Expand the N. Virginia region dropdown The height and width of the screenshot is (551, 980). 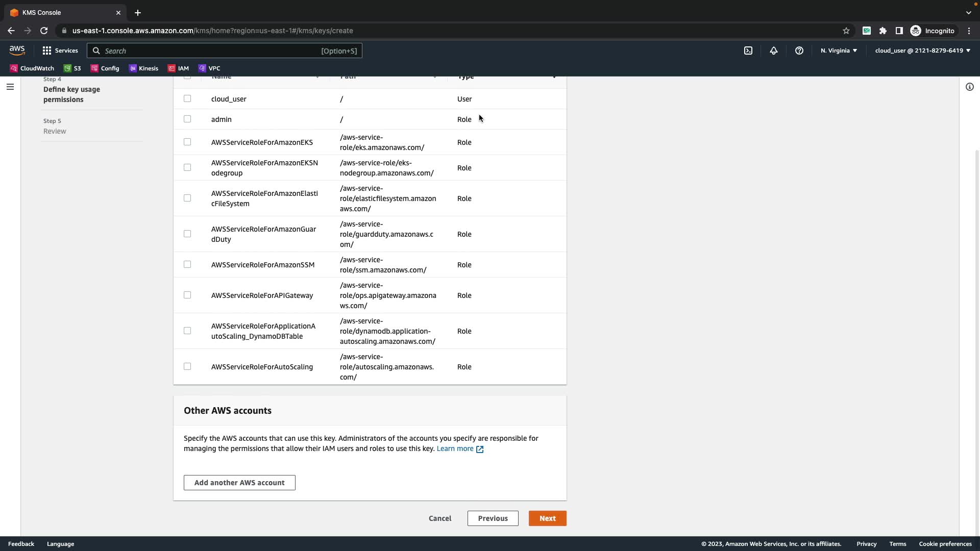pyautogui.click(x=839, y=51)
